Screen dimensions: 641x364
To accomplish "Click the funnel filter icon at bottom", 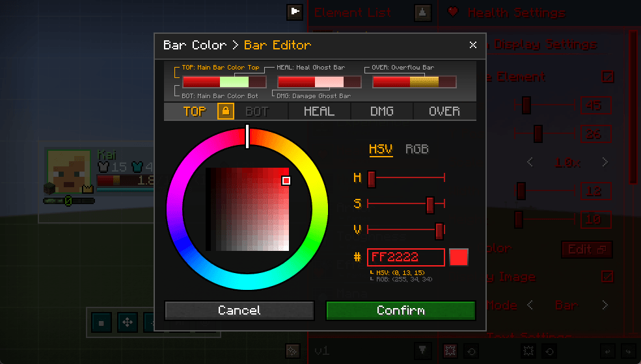I will pos(422,350).
